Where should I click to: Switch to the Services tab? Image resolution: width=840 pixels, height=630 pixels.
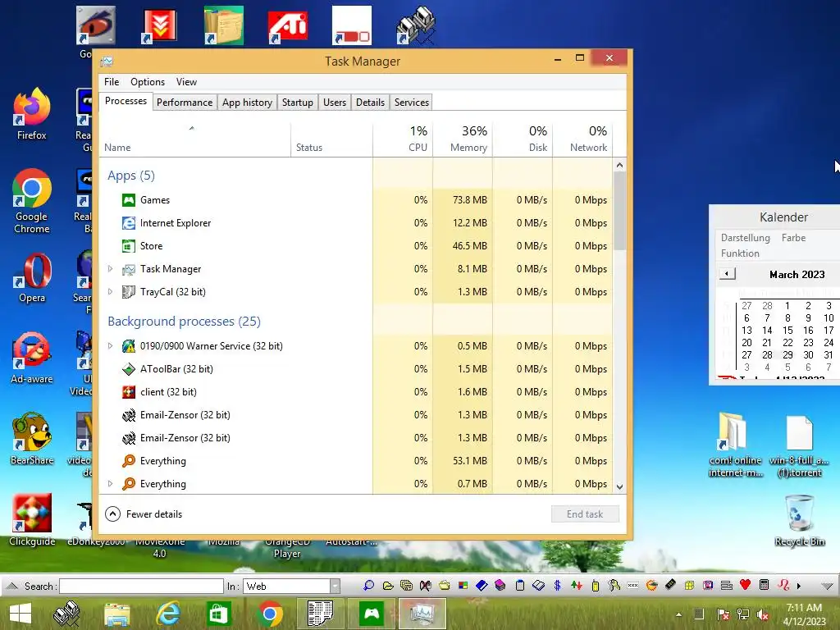[412, 103]
